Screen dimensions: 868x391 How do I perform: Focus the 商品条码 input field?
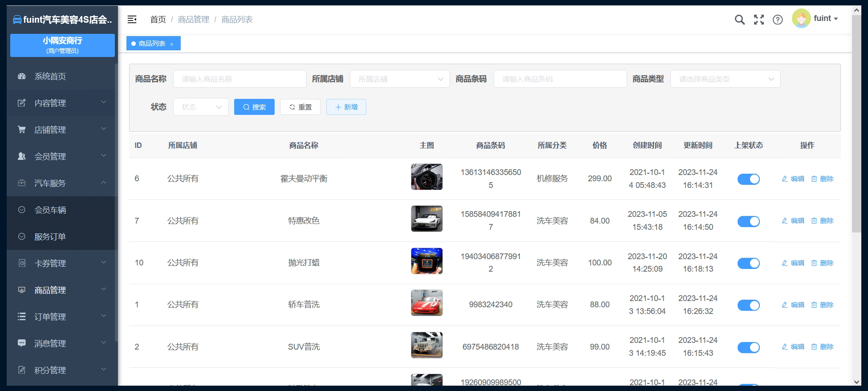click(560, 79)
